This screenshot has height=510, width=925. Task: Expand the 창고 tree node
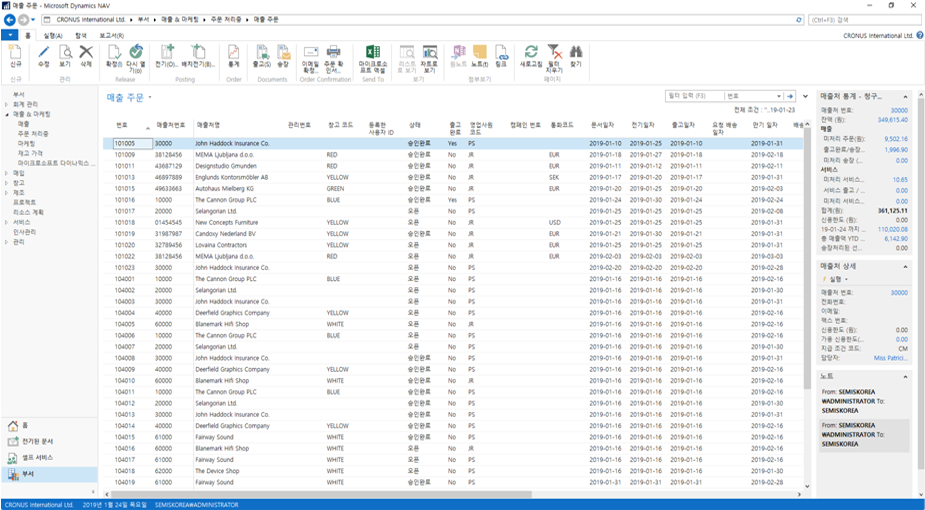(7, 183)
